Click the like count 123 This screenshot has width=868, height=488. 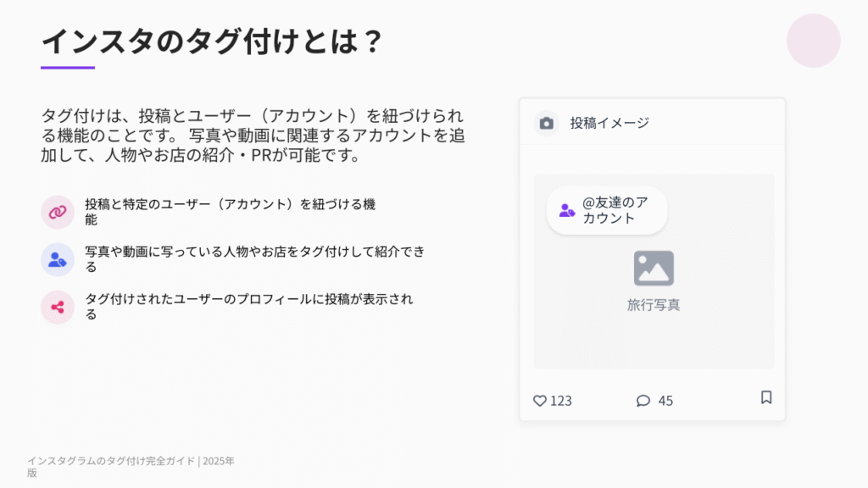tap(561, 401)
